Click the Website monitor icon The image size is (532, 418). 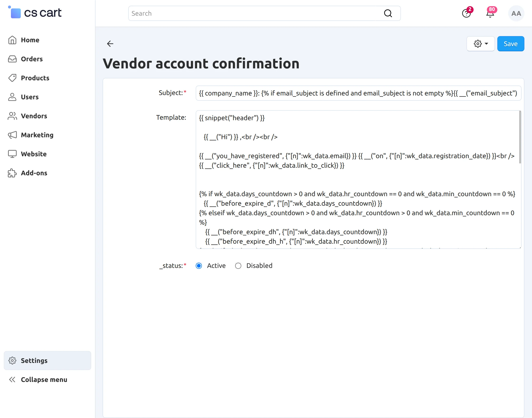12,154
